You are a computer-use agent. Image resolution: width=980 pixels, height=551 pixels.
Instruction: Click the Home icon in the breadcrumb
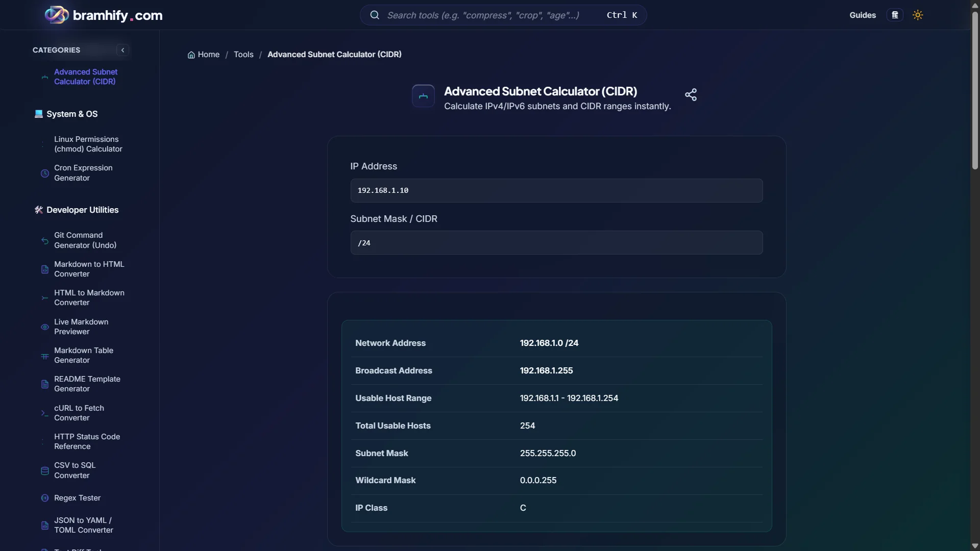coord(191,55)
